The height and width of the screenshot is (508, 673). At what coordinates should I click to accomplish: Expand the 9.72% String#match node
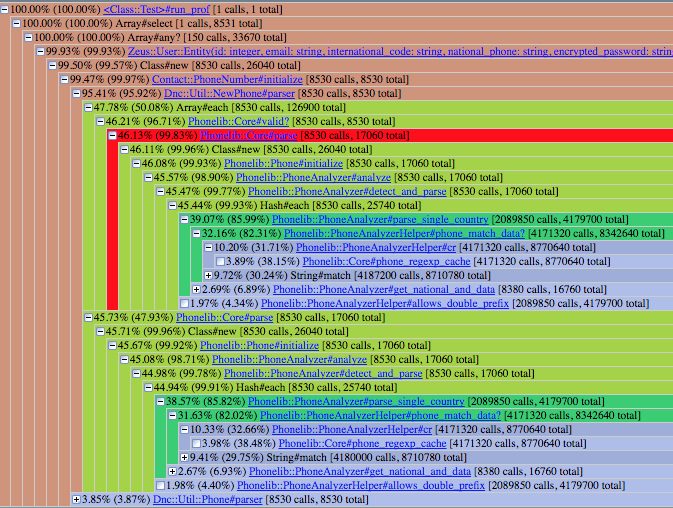tap(208, 275)
